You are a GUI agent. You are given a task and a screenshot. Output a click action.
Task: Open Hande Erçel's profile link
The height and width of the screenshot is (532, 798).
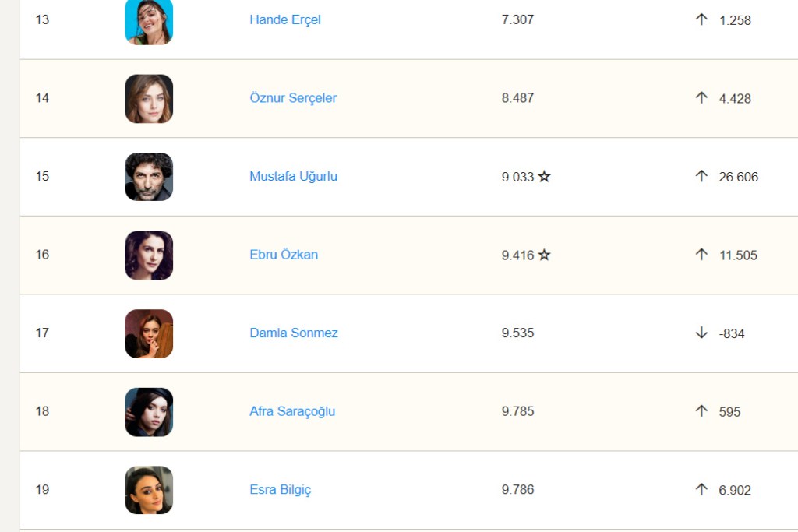[285, 19]
